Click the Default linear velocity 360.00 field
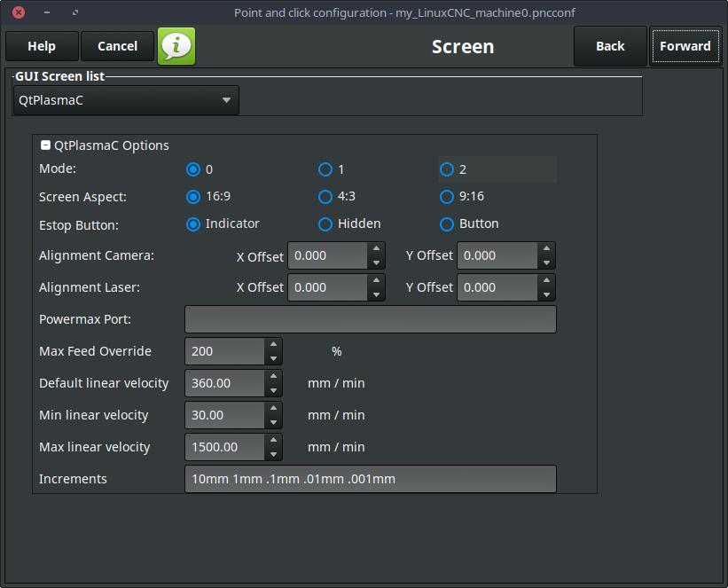This screenshot has height=588, width=728. [x=225, y=383]
